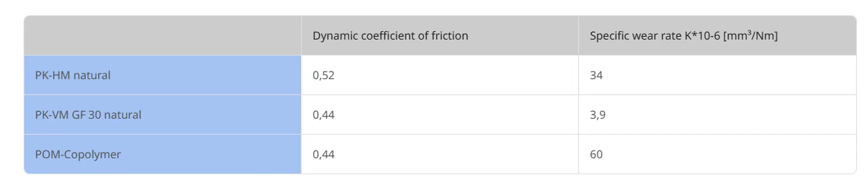Image resolution: width=868 pixels, height=186 pixels.
Task: Click the 'Dynamic coefficient of friction' column header
Action: point(390,36)
